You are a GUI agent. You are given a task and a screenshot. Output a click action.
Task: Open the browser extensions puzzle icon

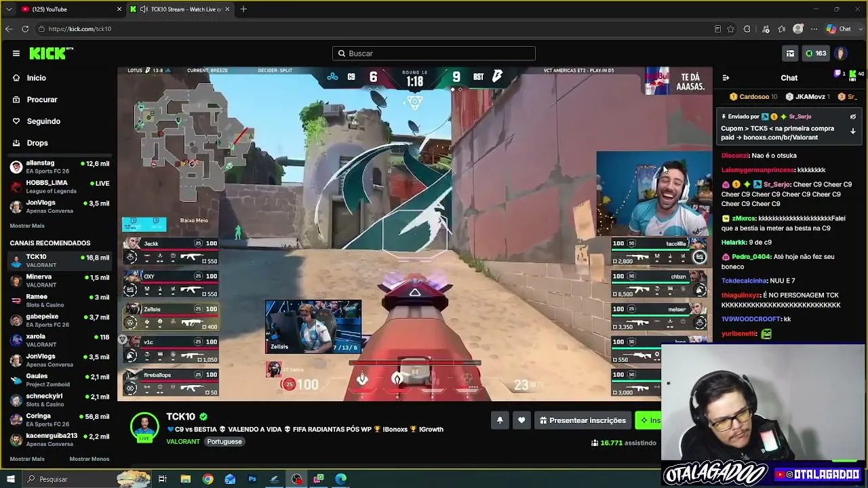(747, 29)
